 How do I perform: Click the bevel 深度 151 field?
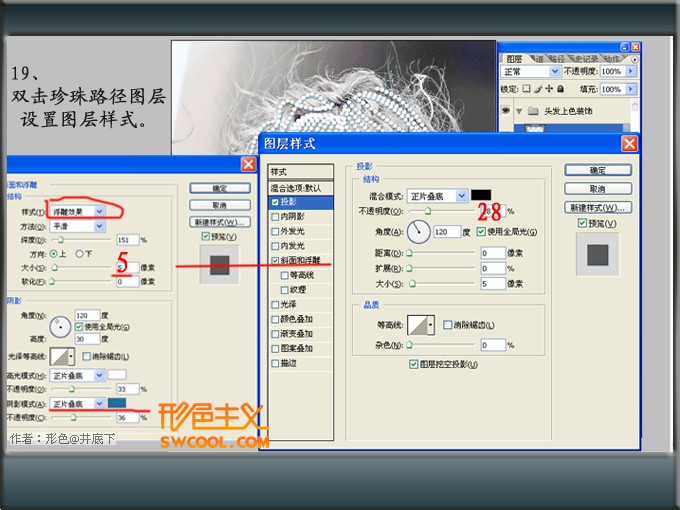pyautogui.click(x=128, y=240)
